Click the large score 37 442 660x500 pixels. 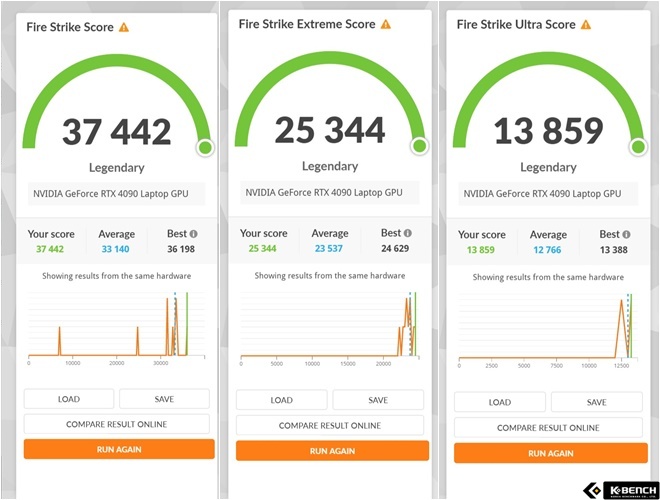point(117,132)
